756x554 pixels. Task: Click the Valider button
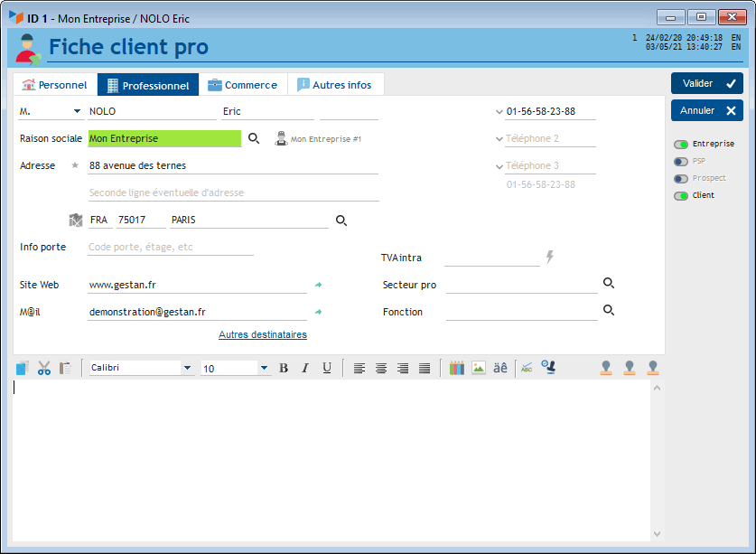[x=706, y=83]
